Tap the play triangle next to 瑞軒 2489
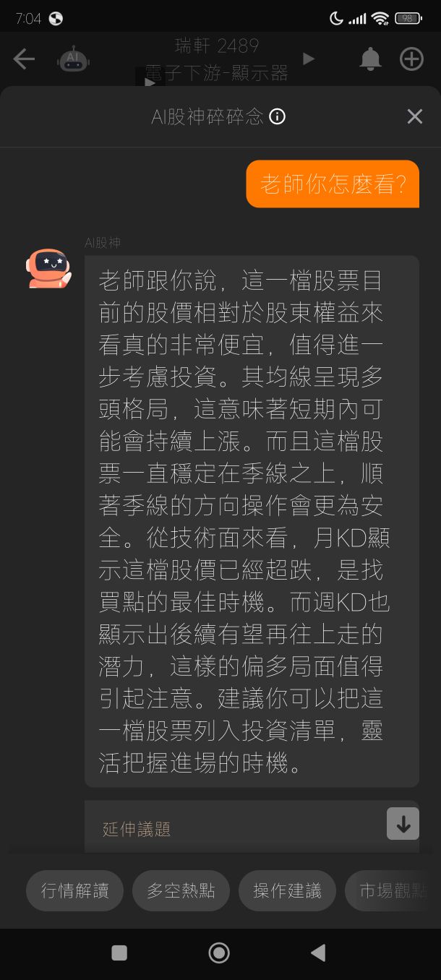Screen dimensions: 441x980 (x=309, y=59)
